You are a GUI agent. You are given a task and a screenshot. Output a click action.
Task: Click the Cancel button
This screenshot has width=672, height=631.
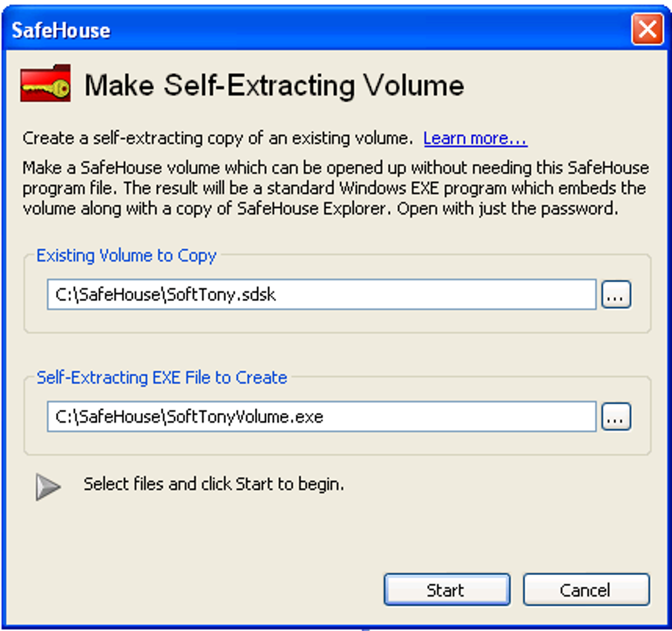click(586, 590)
